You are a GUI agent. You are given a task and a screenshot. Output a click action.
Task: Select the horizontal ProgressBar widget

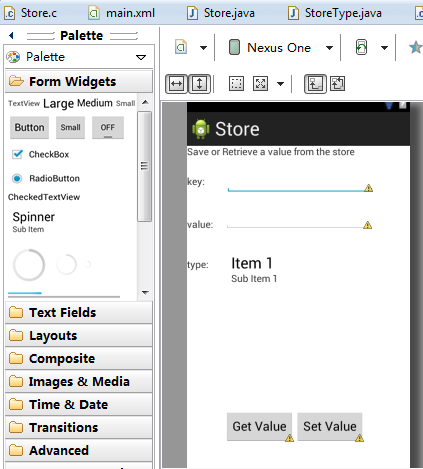point(64,294)
